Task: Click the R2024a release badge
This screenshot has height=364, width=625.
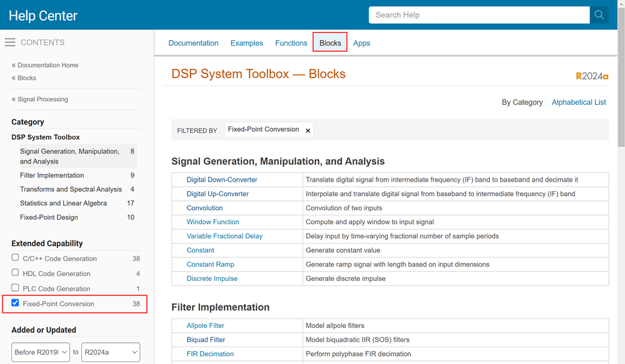Action: click(591, 76)
